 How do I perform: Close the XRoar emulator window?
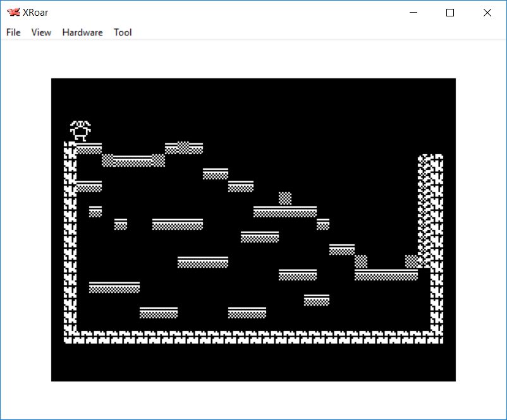click(487, 13)
